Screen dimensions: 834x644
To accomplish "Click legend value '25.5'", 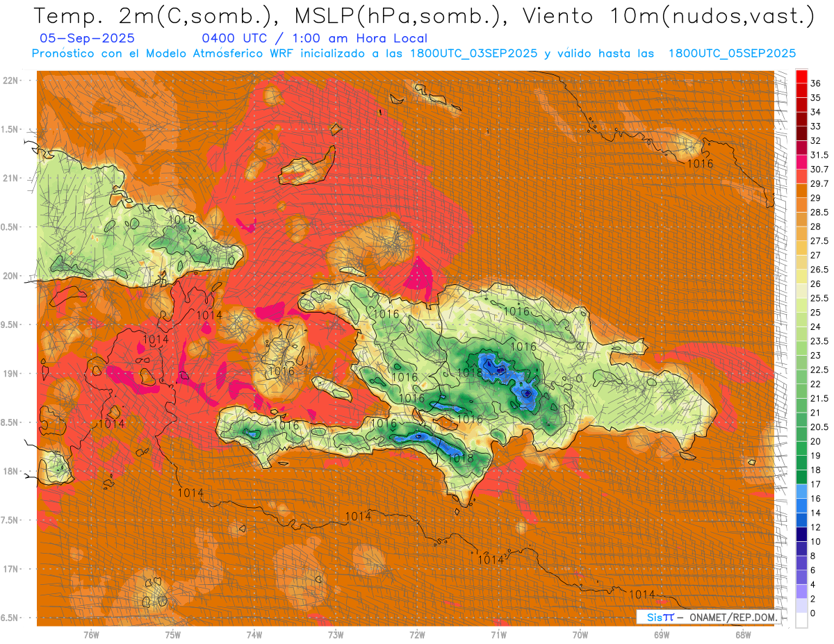I will pyautogui.click(x=819, y=298).
